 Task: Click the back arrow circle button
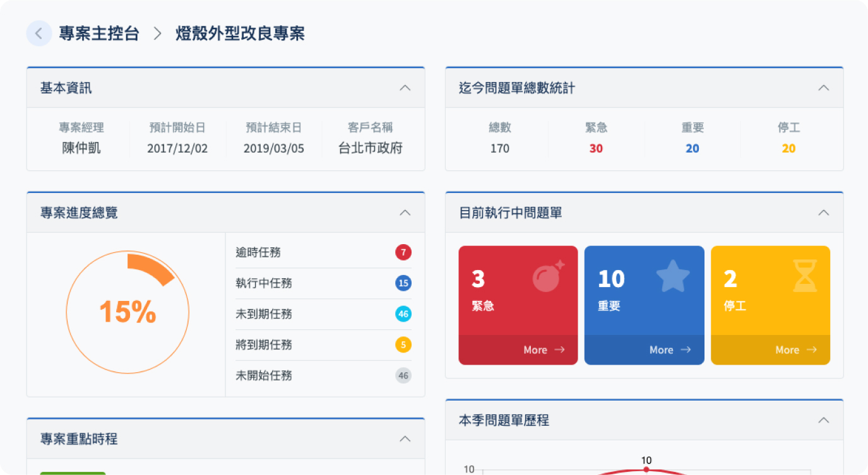(x=39, y=33)
